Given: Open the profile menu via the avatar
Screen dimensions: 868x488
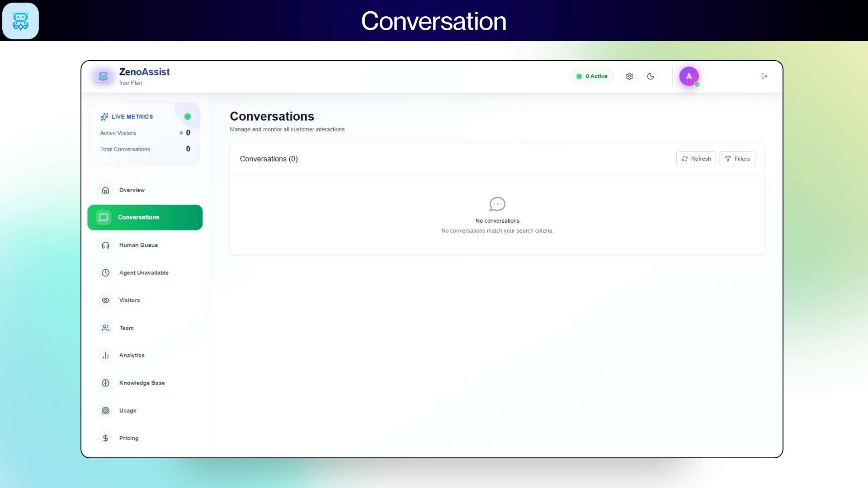Looking at the screenshot, I should click(x=689, y=76).
